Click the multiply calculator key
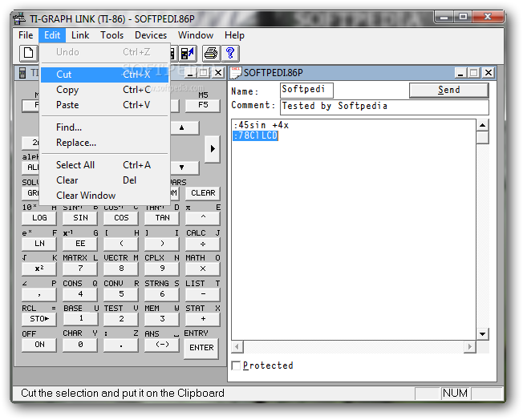Image resolution: width=523 pixels, height=420 pixels. coord(203,269)
